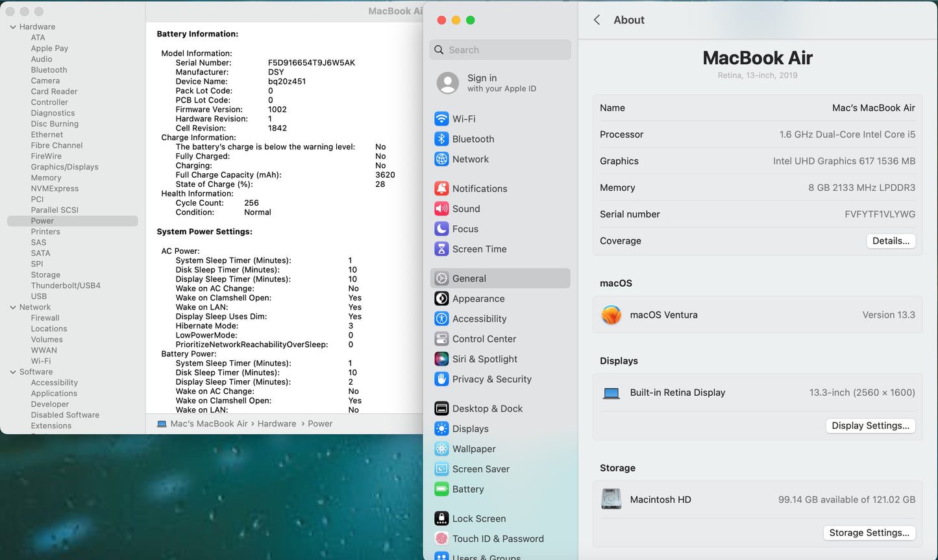The height and width of the screenshot is (560, 938).
Task: Click the Storage Settings button
Action: pos(869,533)
